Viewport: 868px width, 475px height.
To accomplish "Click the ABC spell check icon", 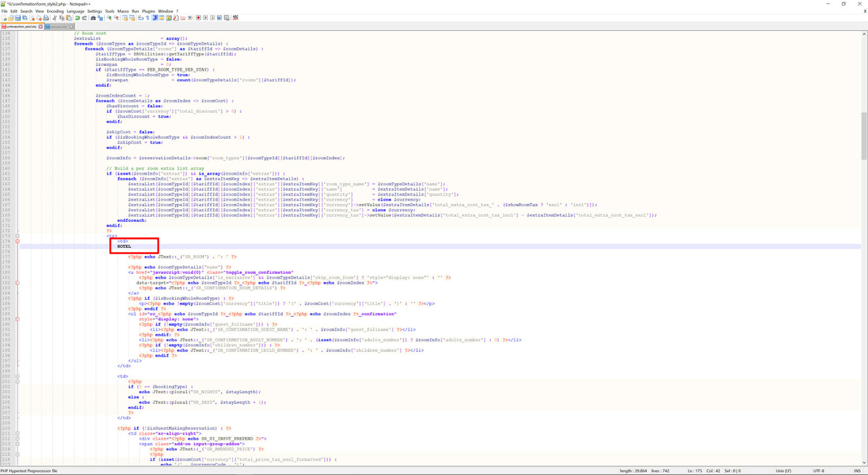I will [x=235, y=18].
